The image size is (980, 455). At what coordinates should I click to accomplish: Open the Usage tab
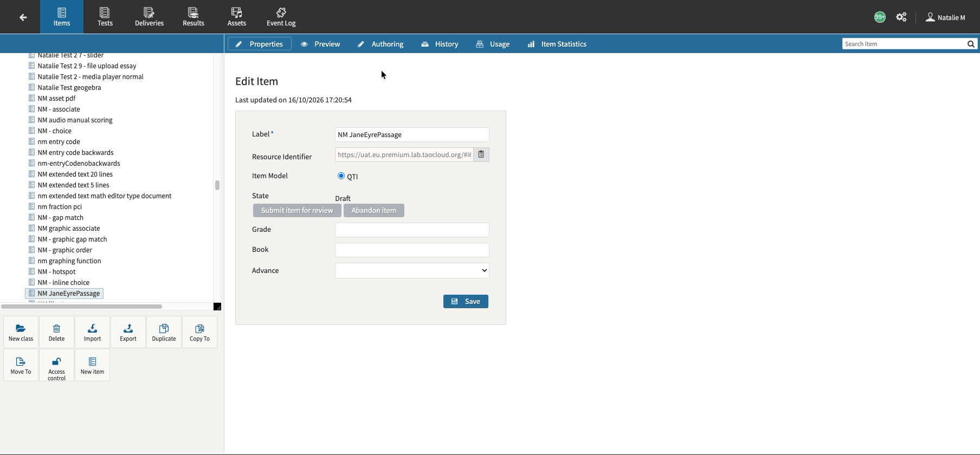click(493, 44)
